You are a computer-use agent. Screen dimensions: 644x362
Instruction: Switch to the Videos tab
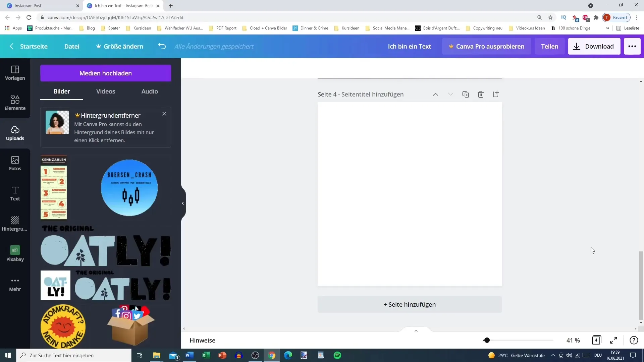coord(106,91)
